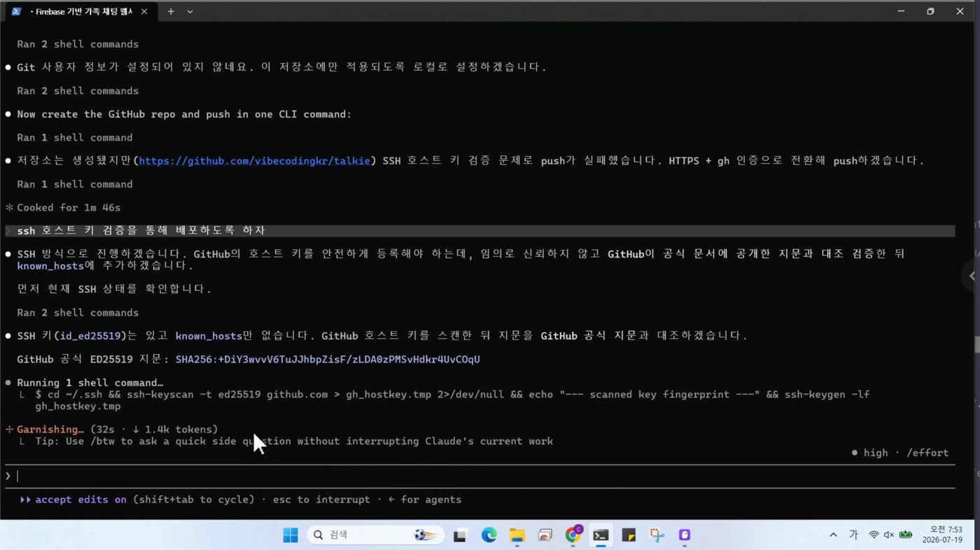Select the SHA256 fingerprint text
Screen dimensions: 980x550
[328, 359]
